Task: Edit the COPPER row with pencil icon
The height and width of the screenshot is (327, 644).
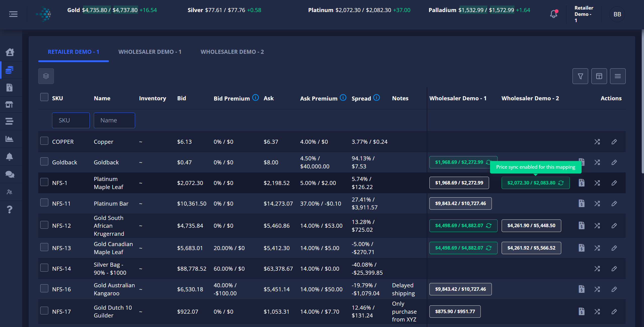Action: tap(614, 142)
